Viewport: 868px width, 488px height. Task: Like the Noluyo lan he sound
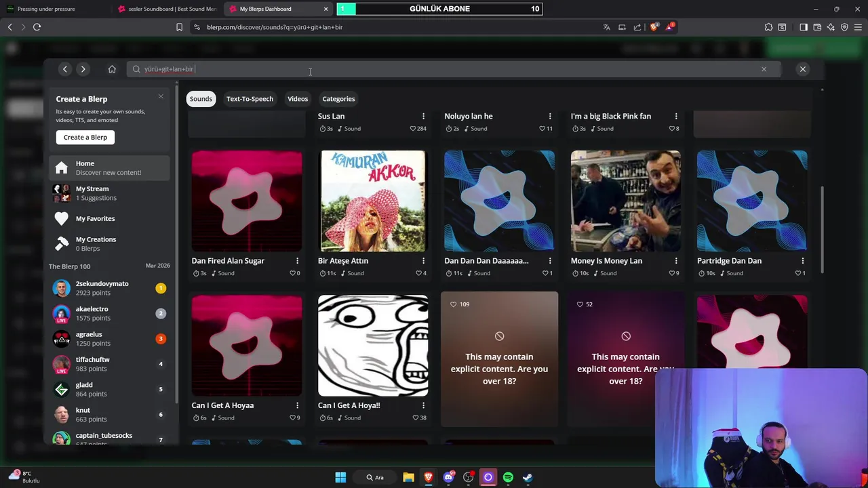point(542,129)
